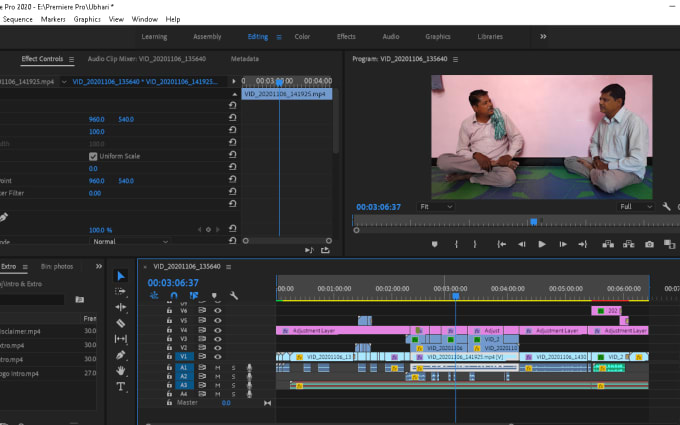Add a marker in the timeline panel
The width and height of the screenshot is (680, 425).
[214, 296]
